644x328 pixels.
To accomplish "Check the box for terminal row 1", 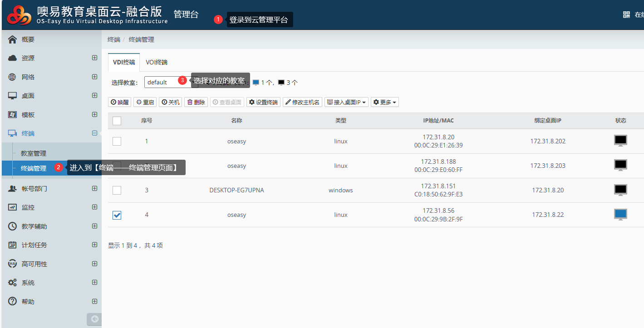I will click(x=117, y=141).
